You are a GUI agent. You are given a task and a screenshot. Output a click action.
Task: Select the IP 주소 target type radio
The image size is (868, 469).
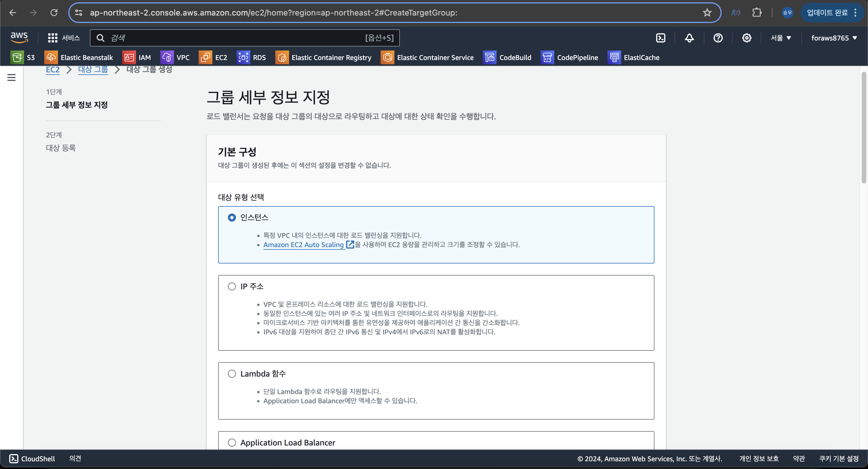point(232,286)
